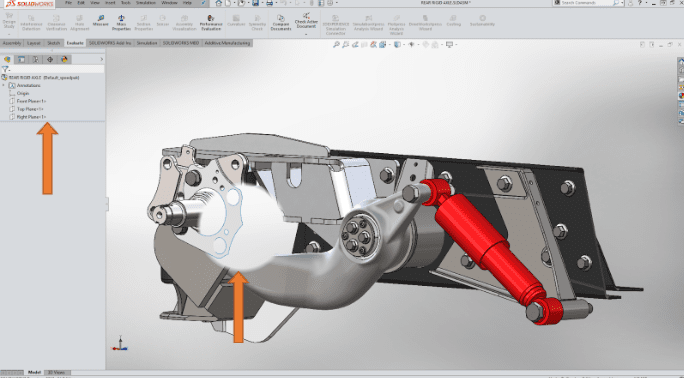Open 3DEXPERIENCE Simulation Connector
Viewport: 684px width, 378px height.
[335, 25]
